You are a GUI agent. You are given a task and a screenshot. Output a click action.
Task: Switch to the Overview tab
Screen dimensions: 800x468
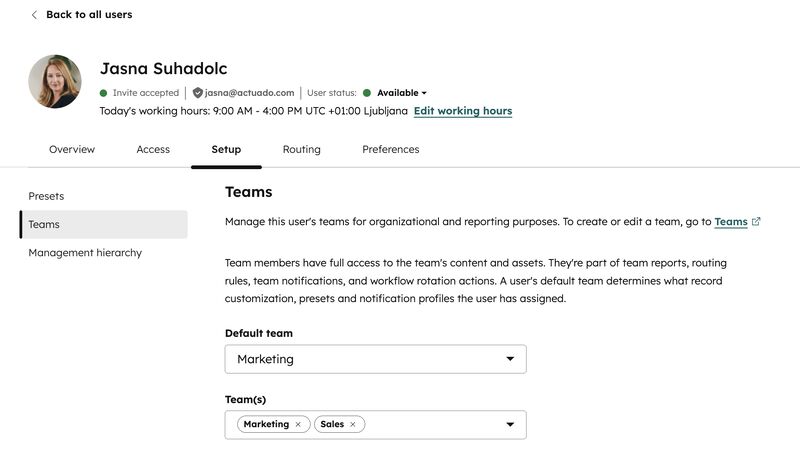(x=72, y=150)
